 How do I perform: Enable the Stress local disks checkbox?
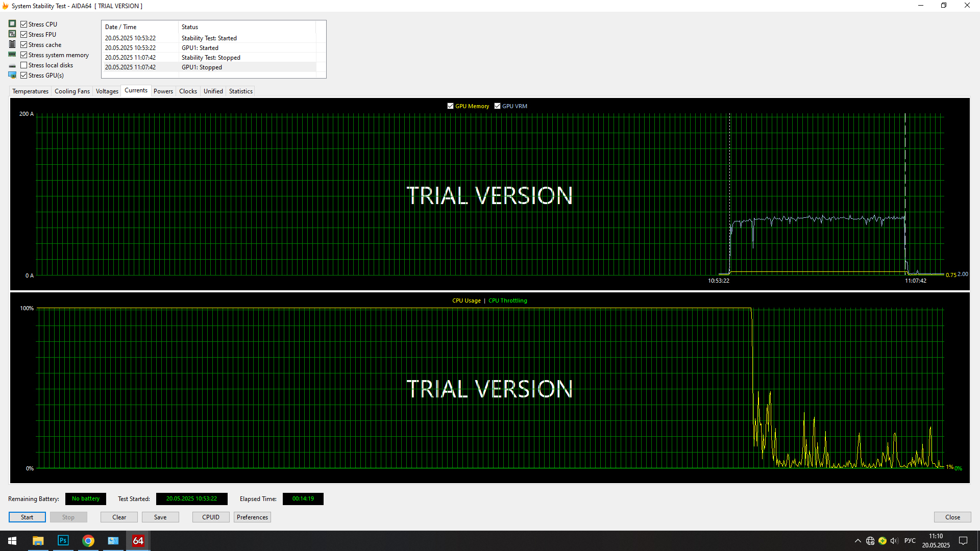click(24, 65)
